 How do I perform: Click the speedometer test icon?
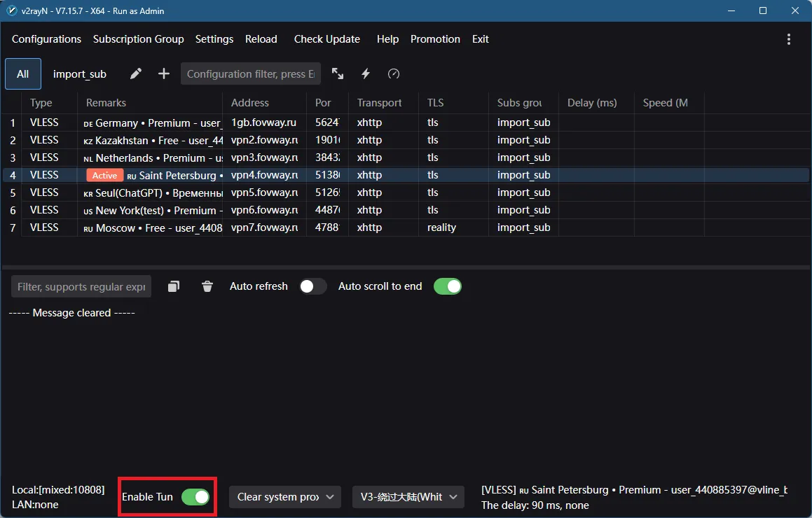(394, 73)
